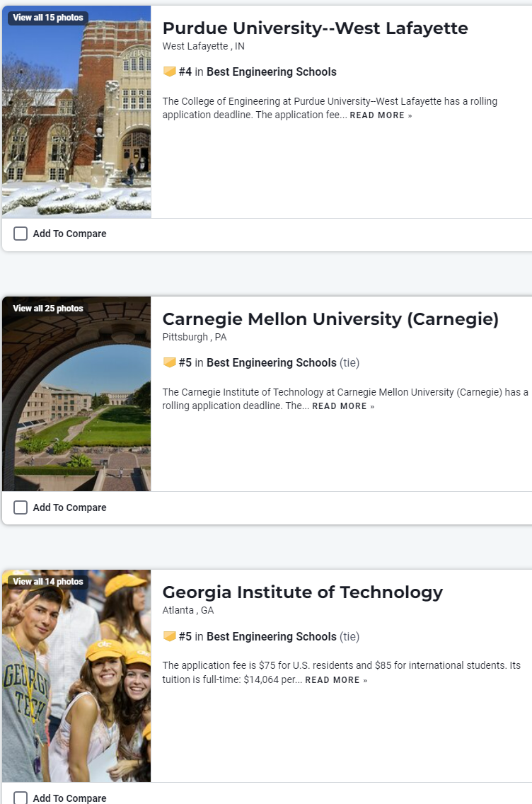Check Add To Compare for Georgia Institute of Technology

[21, 798]
